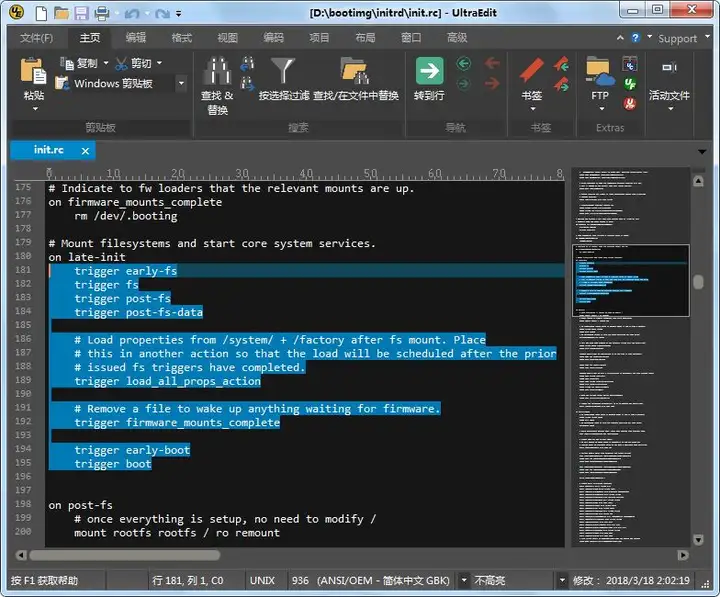The image size is (720, 597).
Task: Click the horizontal scrollbar thumb
Action: pos(125,555)
